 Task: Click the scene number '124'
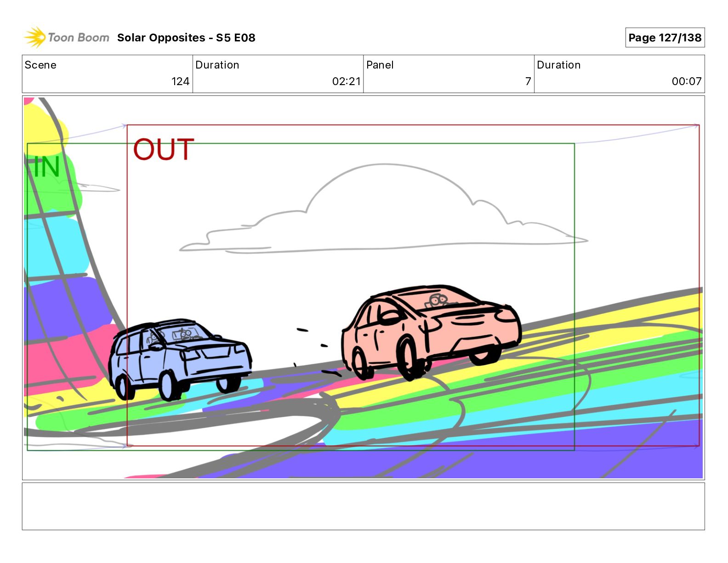tap(180, 81)
